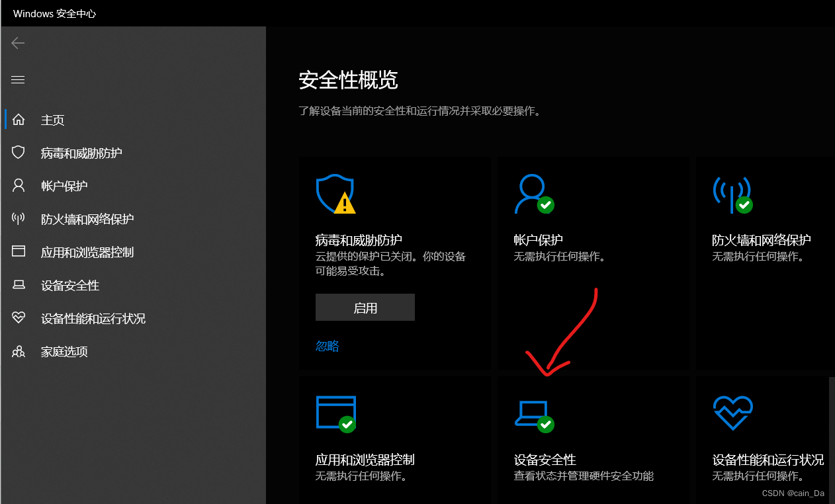Viewport: 835px width, 504px height.
Task: Click the 忽略 link
Action: [x=327, y=346]
